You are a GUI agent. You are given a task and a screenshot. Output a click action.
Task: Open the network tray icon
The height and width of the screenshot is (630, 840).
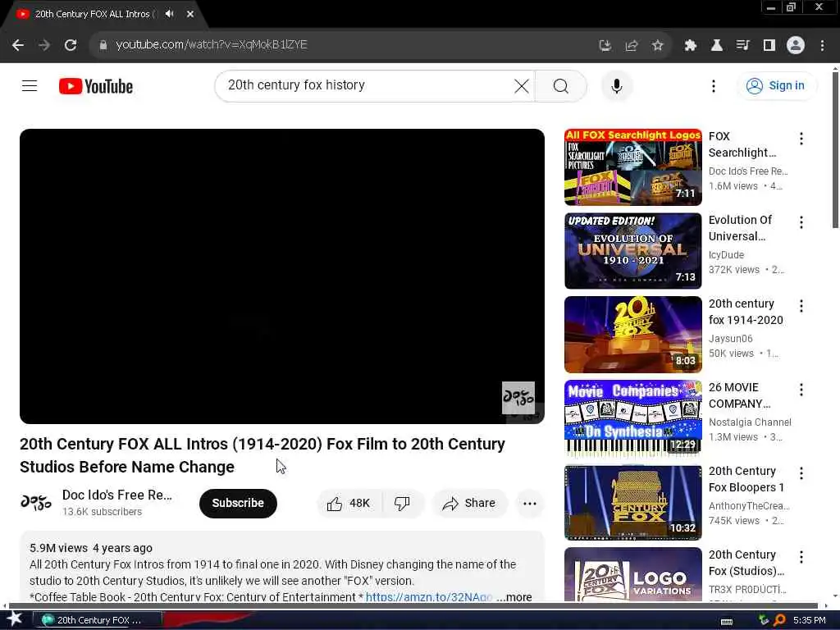click(764, 620)
